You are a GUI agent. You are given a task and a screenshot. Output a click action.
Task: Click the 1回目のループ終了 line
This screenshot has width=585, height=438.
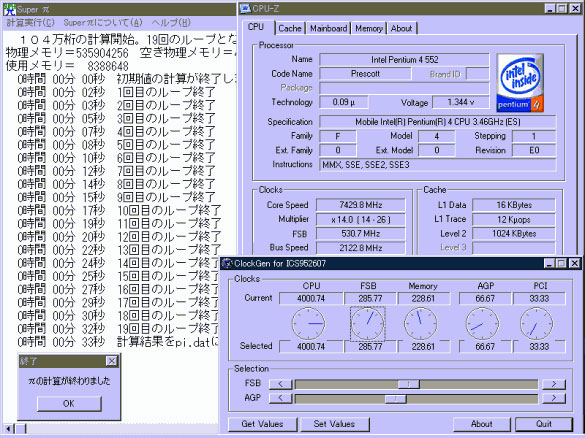[116, 92]
